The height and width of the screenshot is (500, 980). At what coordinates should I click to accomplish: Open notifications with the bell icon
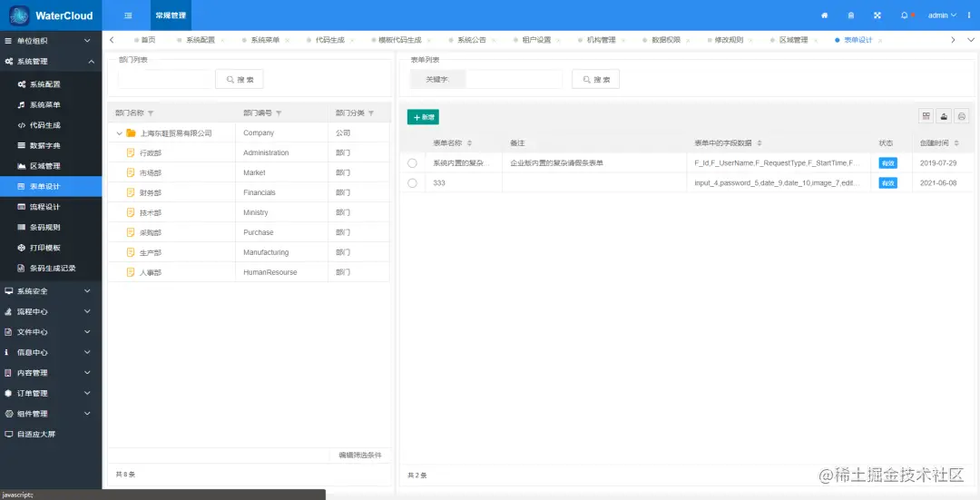tap(905, 15)
